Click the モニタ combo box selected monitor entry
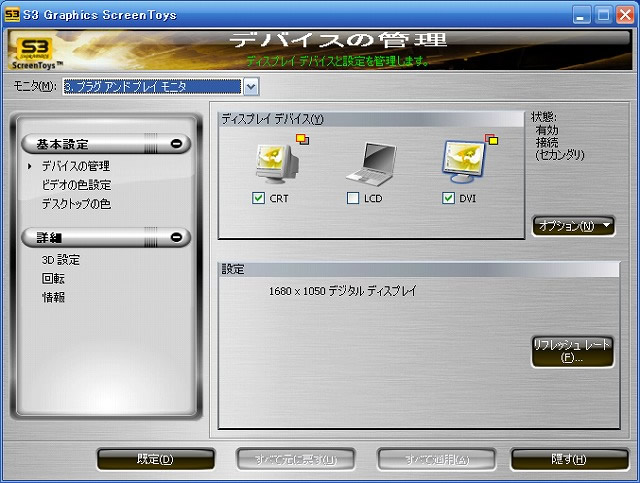This screenshot has width=640, height=483. (x=152, y=87)
